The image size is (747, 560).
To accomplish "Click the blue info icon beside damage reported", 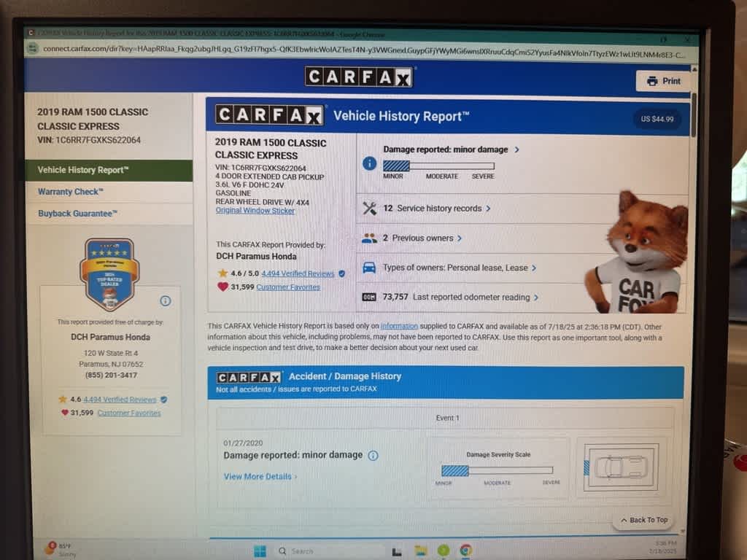I will 369,163.
